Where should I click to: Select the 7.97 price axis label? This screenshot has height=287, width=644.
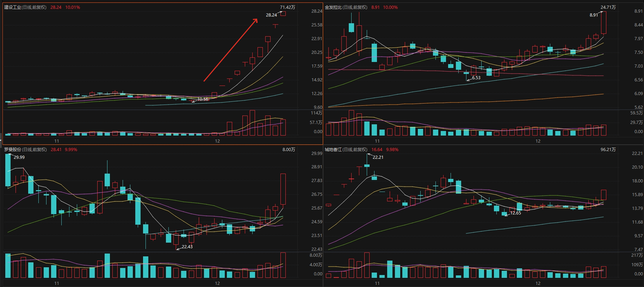[x=638, y=38]
